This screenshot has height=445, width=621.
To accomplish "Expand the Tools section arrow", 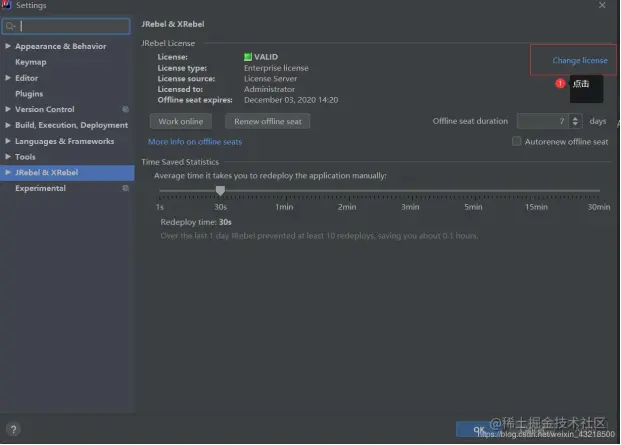I will [8, 156].
